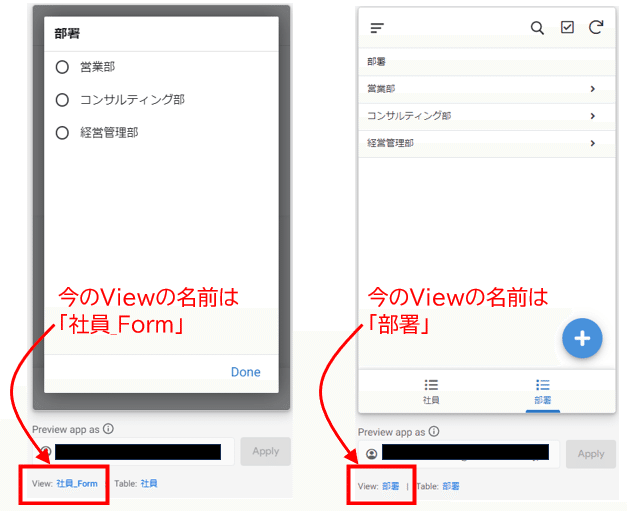Click the left preview email field

tap(134, 452)
